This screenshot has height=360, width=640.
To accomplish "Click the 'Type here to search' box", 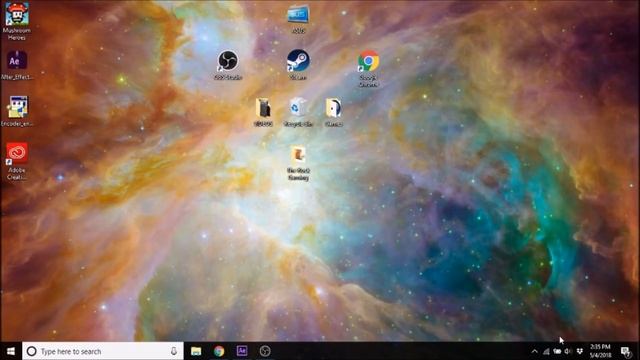I will click(x=103, y=351).
